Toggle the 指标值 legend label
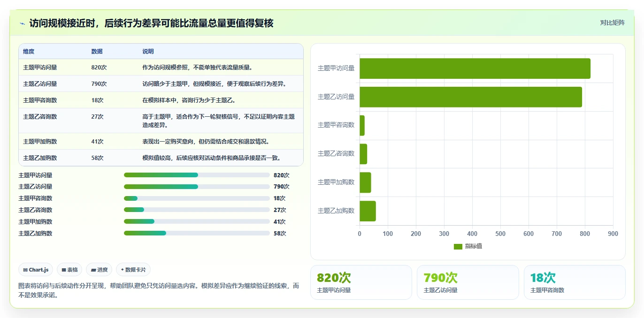 [x=474, y=247]
